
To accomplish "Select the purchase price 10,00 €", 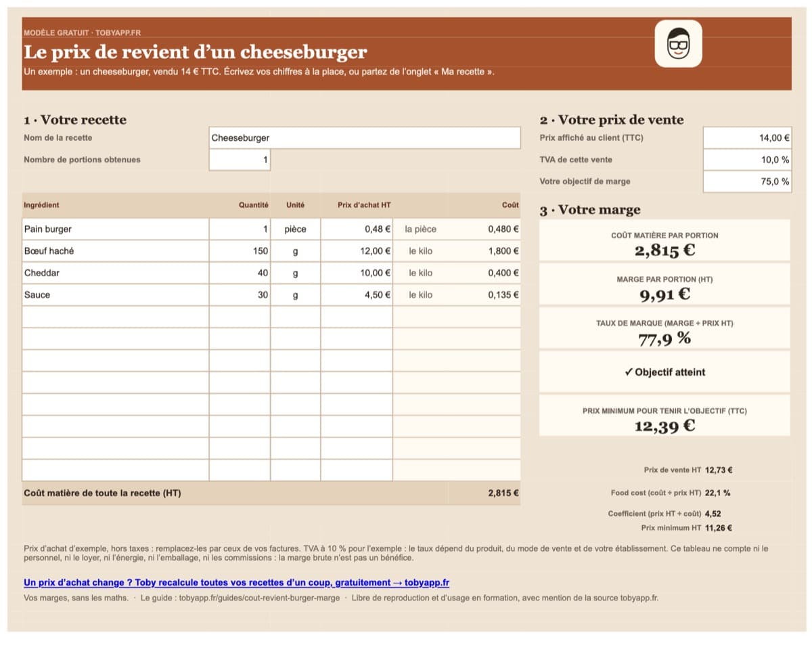I will click(x=357, y=273).
